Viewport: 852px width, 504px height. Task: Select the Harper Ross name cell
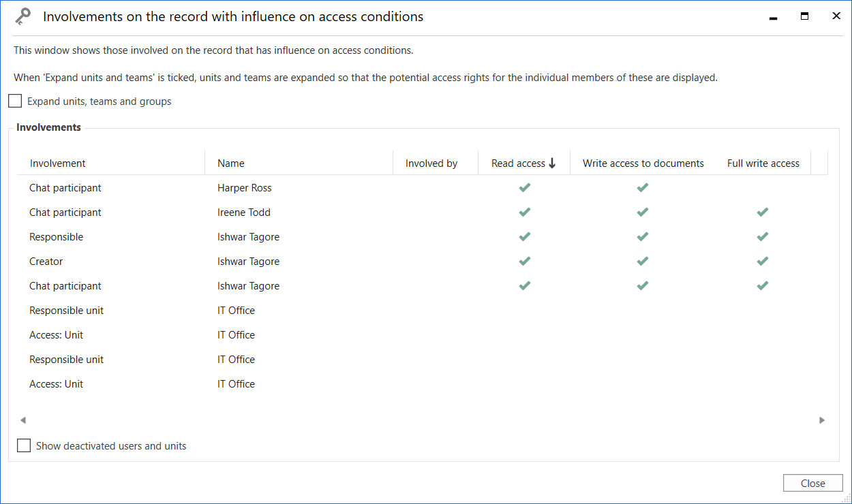[245, 188]
